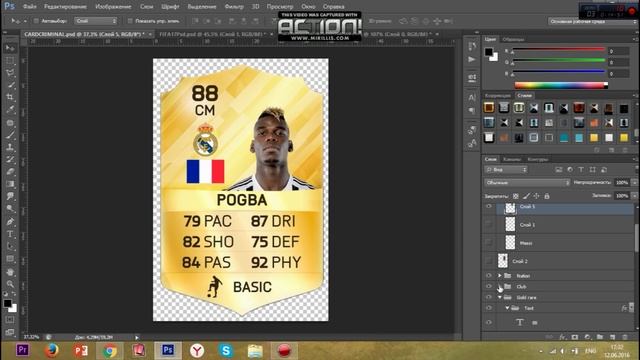This screenshot has width=640, height=360.
Task: Select the Eraser tool
Action: 10,172
